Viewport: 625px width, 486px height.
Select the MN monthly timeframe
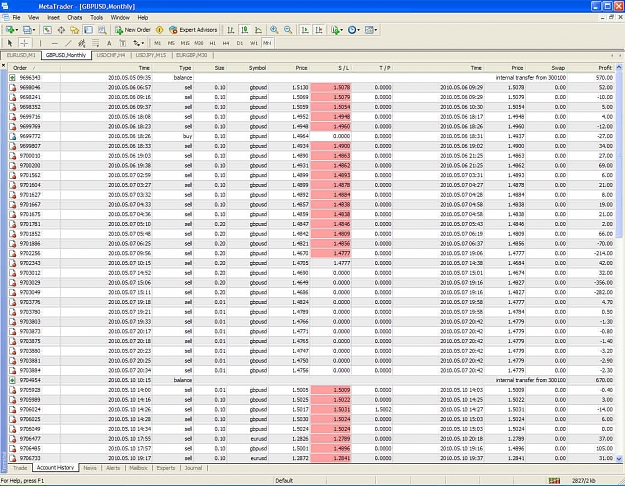pyautogui.click(x=267, y=43)
